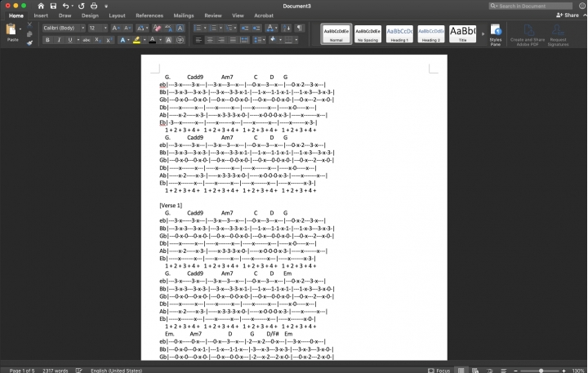The image size is (588, 373).
Task: Click the Home icon in title bar
Action: click(41, 6)
